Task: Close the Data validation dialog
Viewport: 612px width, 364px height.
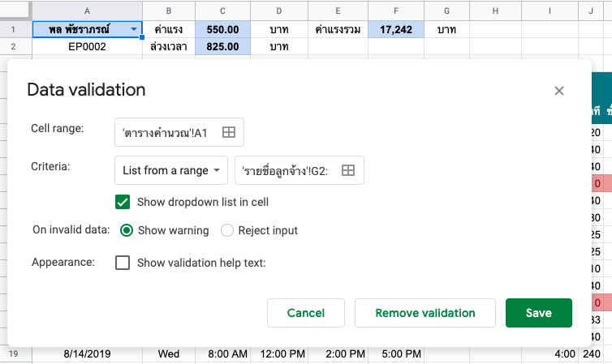Action: pos(559,91)
